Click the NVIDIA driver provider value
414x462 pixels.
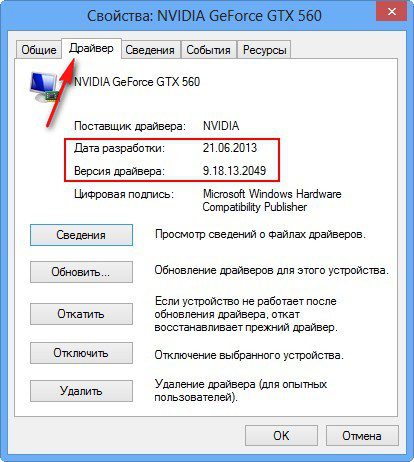(221, 126)
